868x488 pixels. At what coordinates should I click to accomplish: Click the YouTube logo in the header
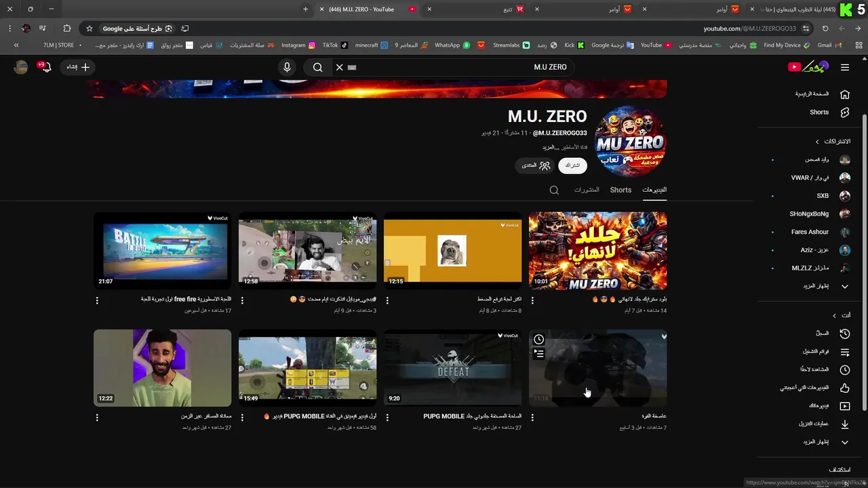[808, 67]
